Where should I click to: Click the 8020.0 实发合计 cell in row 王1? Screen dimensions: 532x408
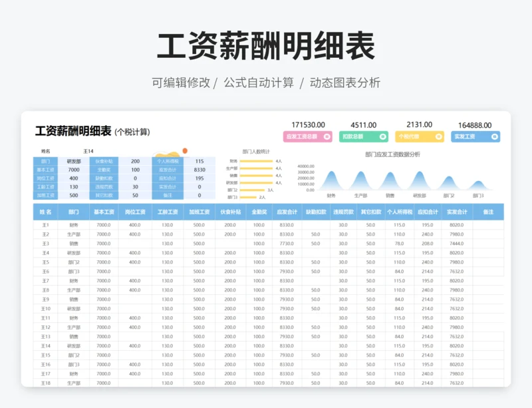coord(457,225)
